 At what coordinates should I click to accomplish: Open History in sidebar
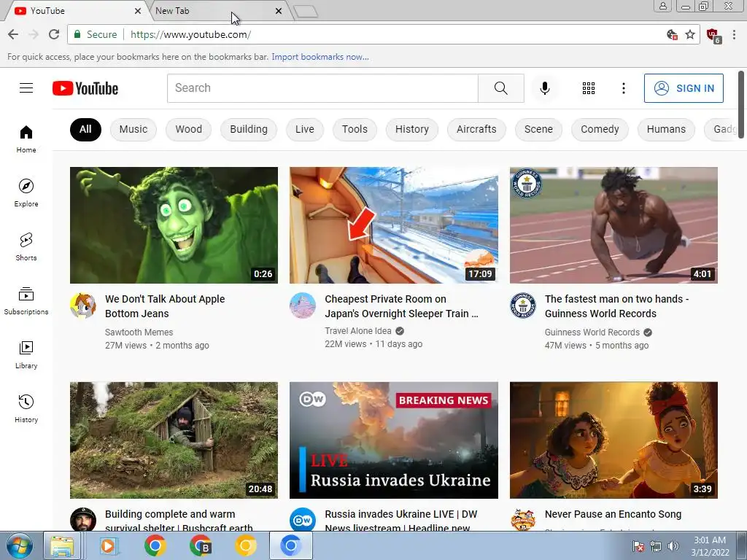click(x=26, y=408)
